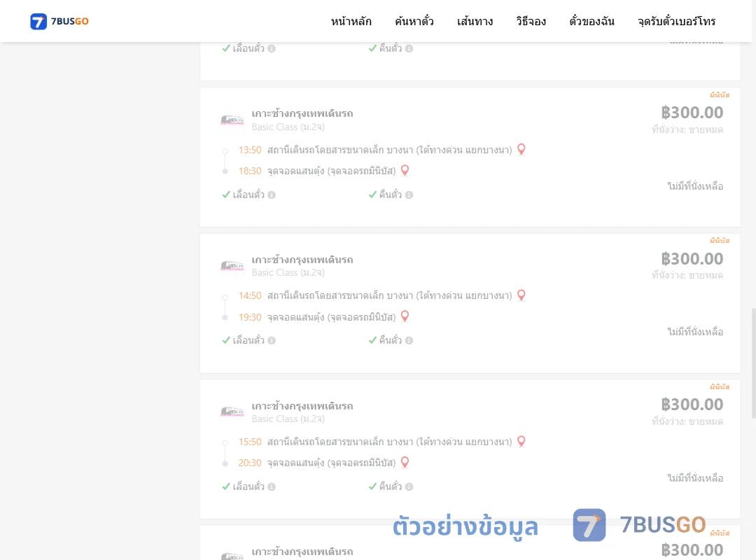Click info icon beside คืนตั๋ว in 13:50 trip
Viewport: 756px width, 560px height.
(x=409, y=195)
